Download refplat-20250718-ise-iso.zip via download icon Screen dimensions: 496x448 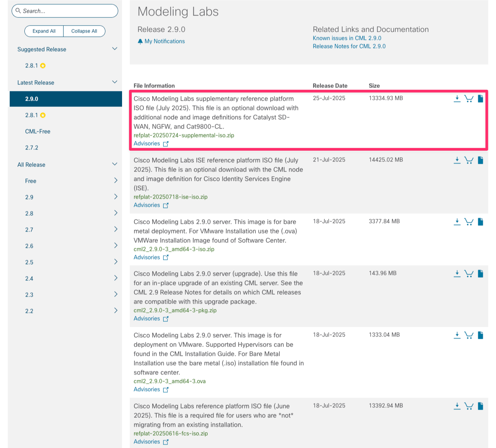[457, 160]
